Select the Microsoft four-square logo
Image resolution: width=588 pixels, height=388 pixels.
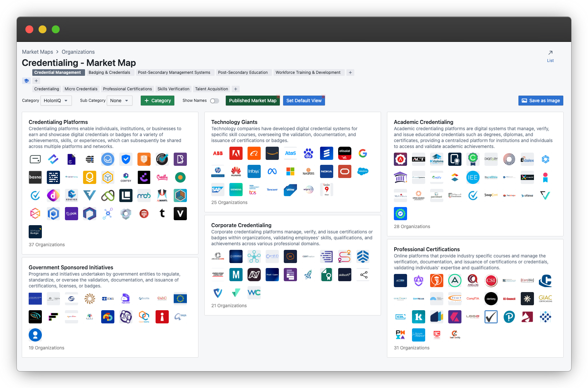point(290,171)
